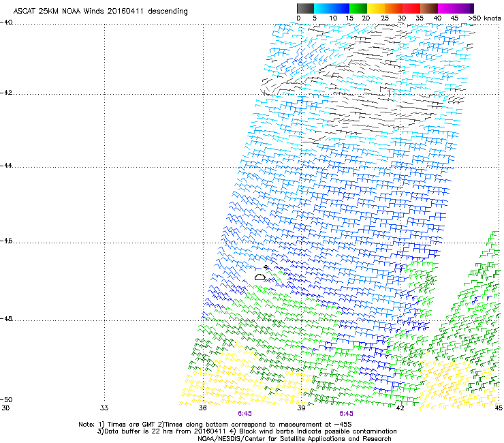
Task: Click the '39' longitude axis label
Action: tap(301, 408)
